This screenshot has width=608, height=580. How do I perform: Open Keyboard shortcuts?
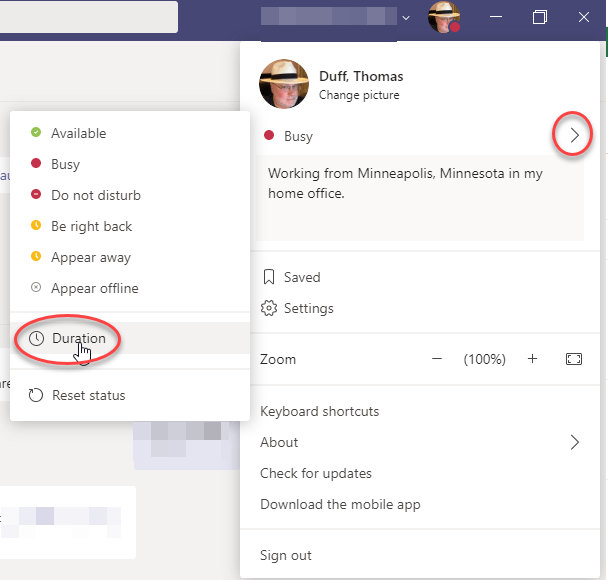[319, 411]
